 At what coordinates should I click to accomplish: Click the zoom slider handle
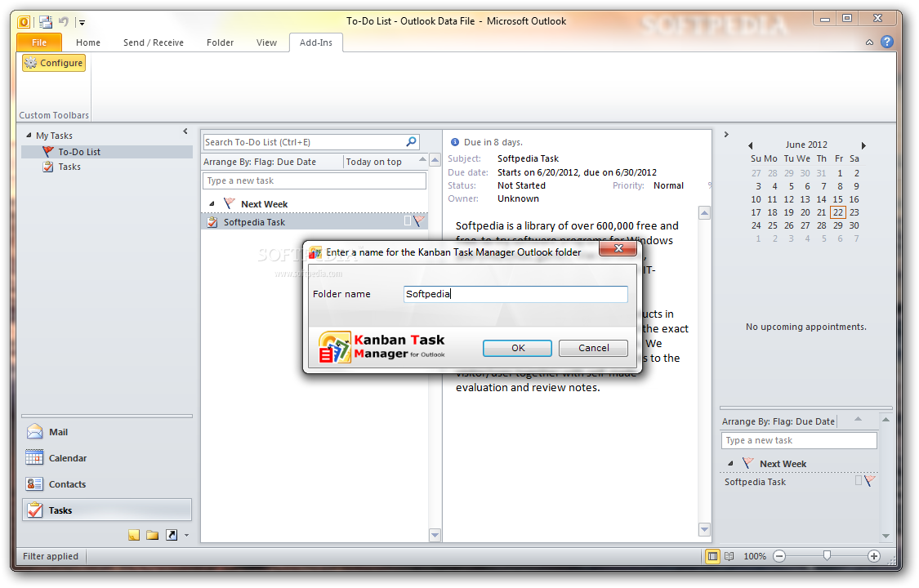coord(827,556)
